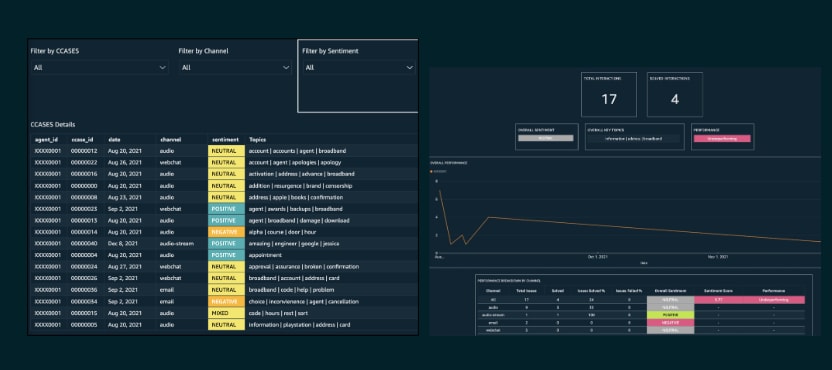
Task: Select ccase_id 00000012 cell
Action: 84,151
